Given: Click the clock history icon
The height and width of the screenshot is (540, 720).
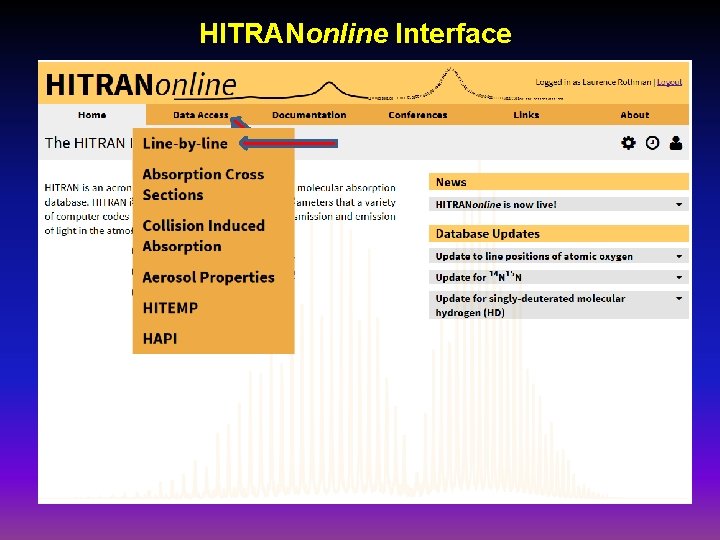Looking at the screenshot, I should pos(652,143).
